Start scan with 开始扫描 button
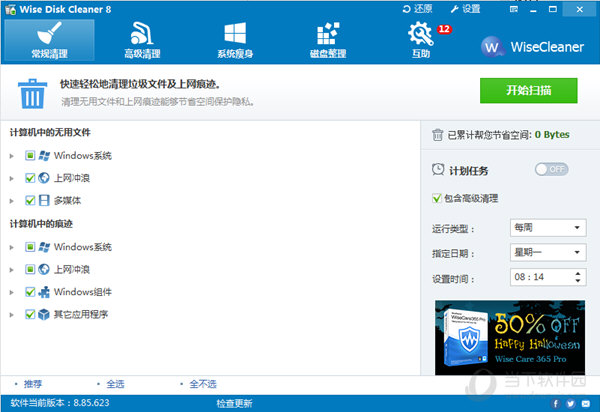 point(528,89)
